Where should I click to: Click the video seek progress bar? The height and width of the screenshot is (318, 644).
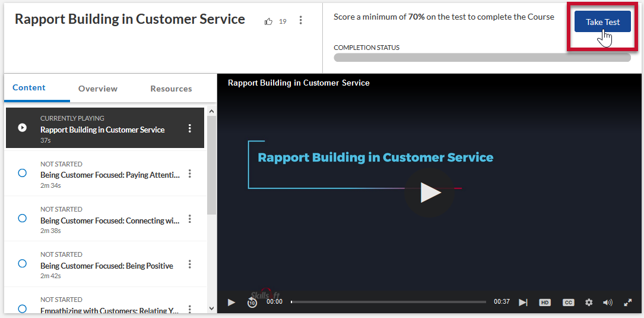pos(389,302)
